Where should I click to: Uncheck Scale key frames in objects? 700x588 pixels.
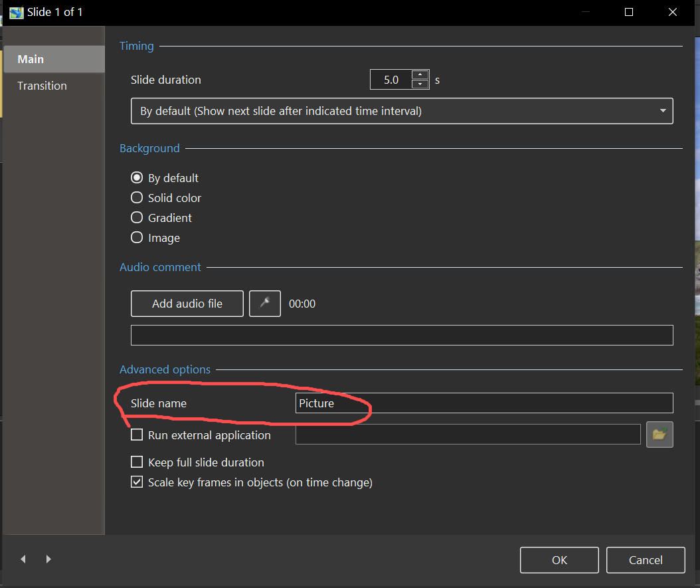(137, 482)
